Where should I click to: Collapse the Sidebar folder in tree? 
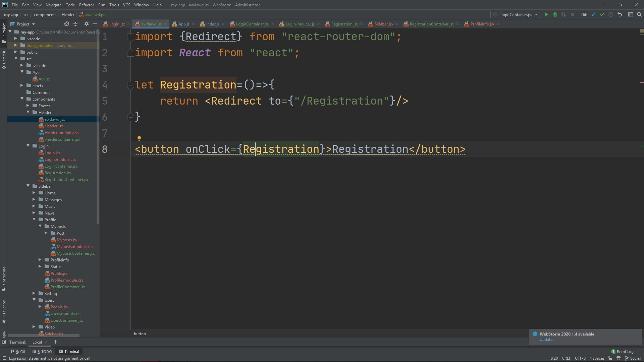[28, 186]
